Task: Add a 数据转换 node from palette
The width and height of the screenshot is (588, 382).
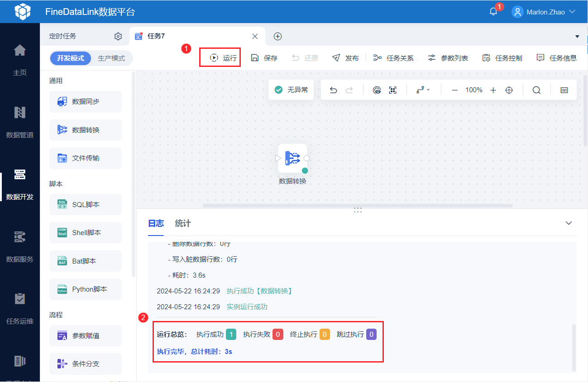Action: (86, 130)
